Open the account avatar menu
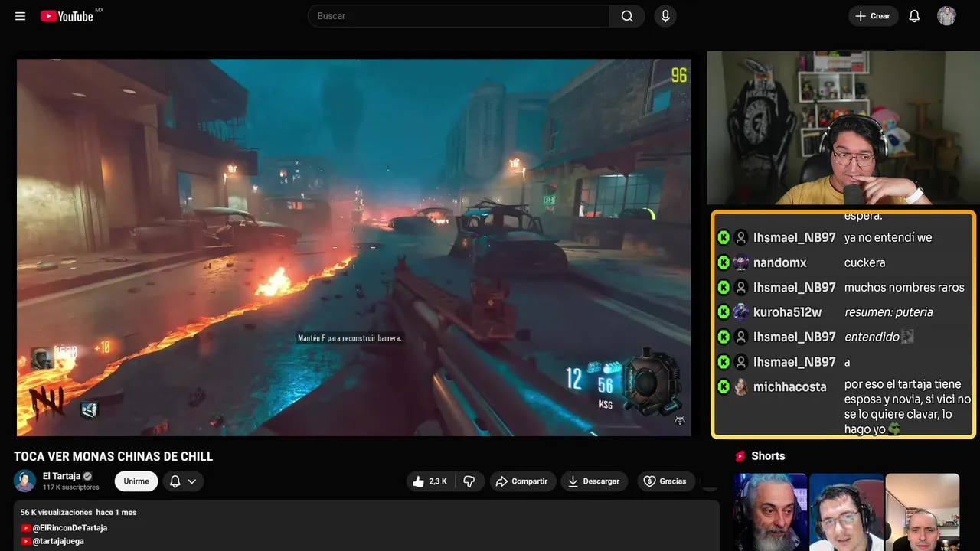Screen dimensions: 980x551 pos(946,16)
